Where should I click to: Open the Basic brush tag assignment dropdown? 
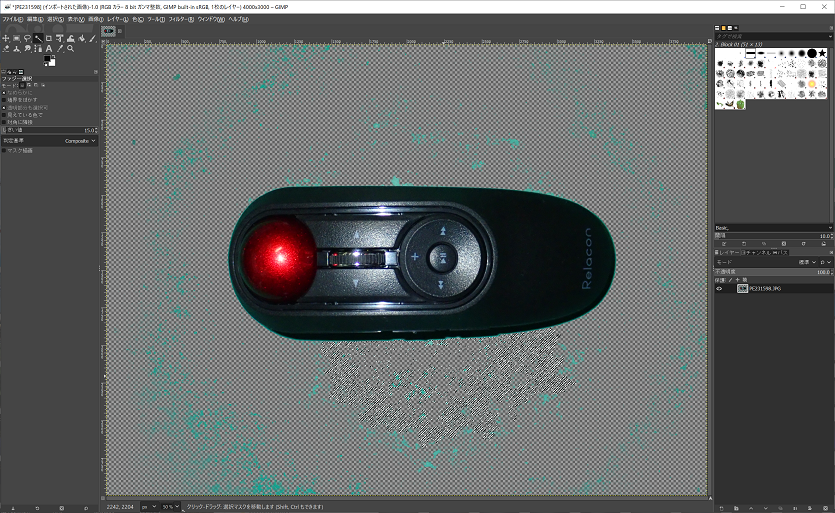tap(830, 227)
